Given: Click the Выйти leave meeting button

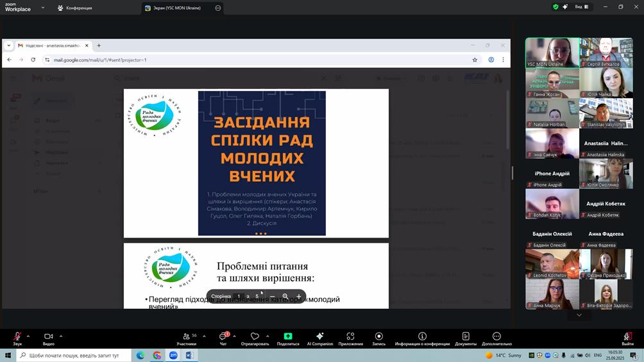Looking at the screenshot, I should (x=627, y=338).
